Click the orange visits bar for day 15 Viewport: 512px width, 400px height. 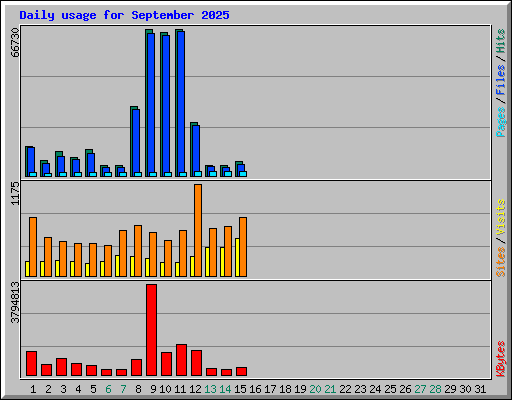click(243, 247)
